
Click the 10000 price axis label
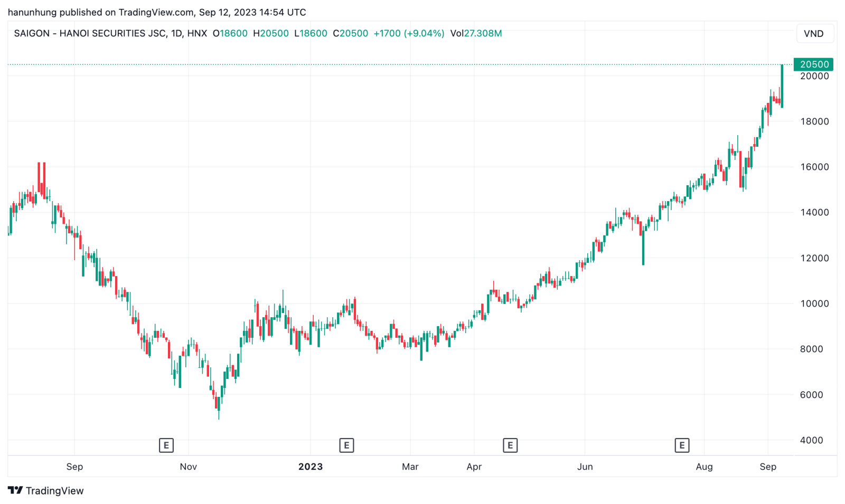(814, 303)
